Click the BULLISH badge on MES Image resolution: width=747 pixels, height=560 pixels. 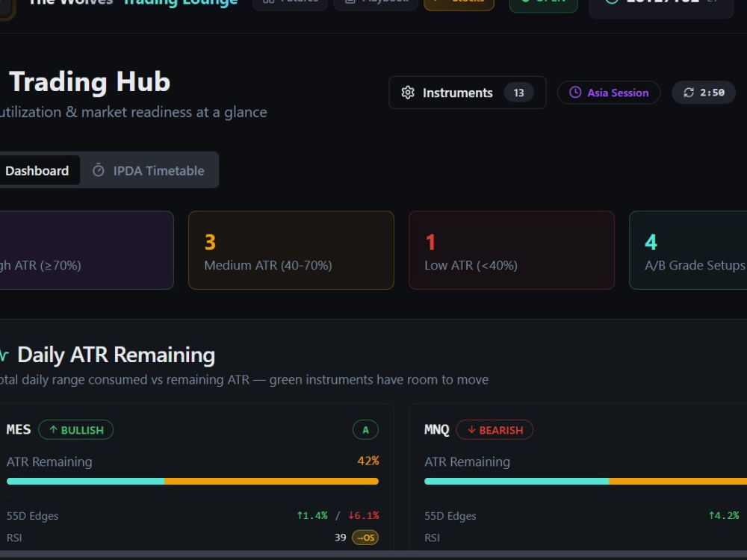point(75,429)
